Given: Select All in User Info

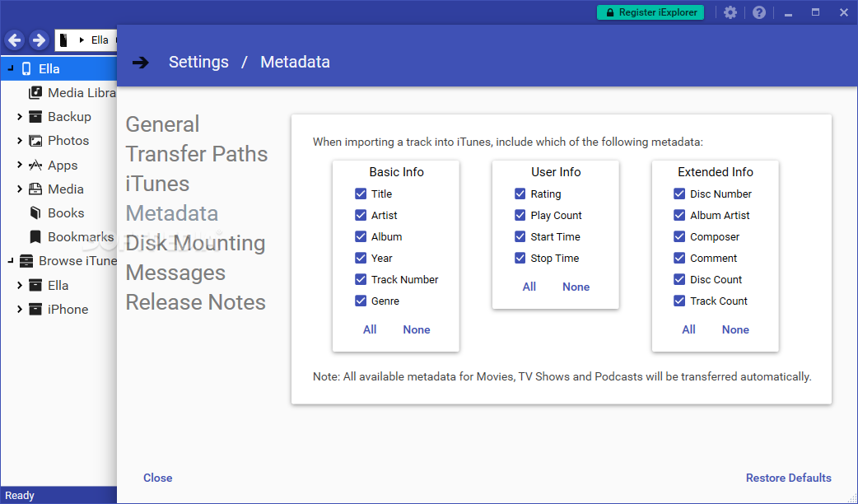Looking at the screenshot, I should [529, 287].
